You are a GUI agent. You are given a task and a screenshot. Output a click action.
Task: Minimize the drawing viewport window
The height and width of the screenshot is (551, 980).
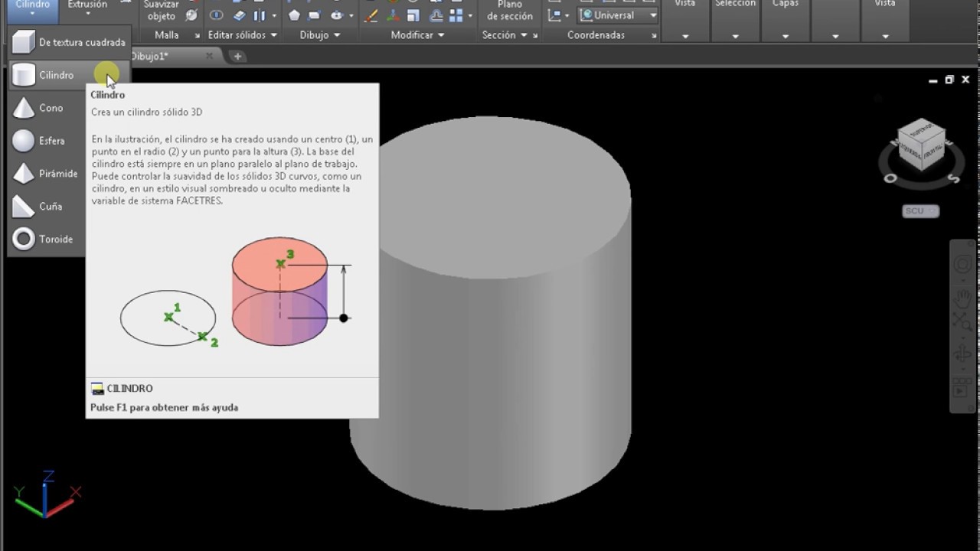tap(933, 80)
